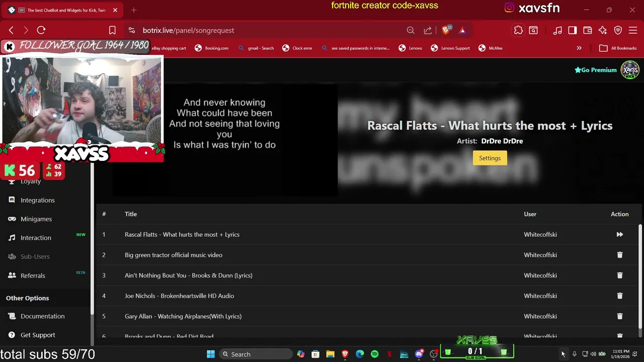Click the User column header

[530, 214]
